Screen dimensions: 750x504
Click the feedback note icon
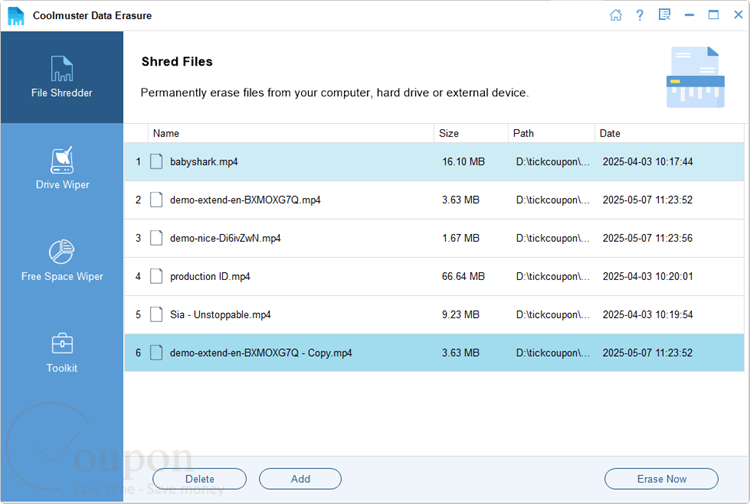[664, 15]
